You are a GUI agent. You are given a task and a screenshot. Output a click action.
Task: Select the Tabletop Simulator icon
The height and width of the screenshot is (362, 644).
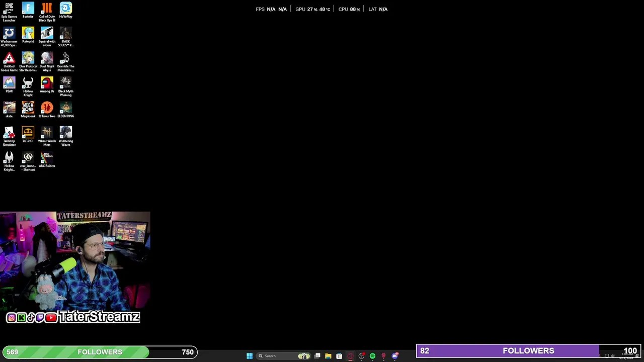pos(9,137)
